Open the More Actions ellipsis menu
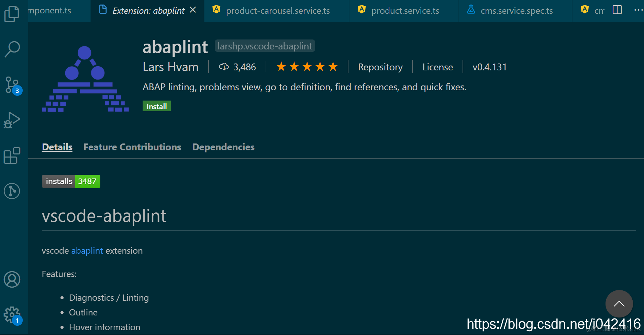Image resolution: width=644 pixels, height=335 pixels. pos(638,10)
